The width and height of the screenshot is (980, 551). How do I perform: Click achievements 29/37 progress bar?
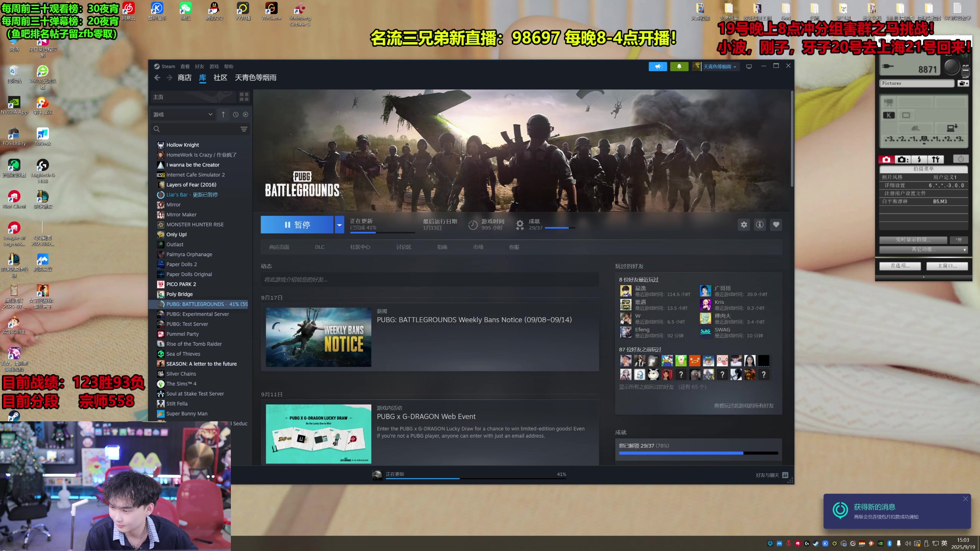coord(698,453)
